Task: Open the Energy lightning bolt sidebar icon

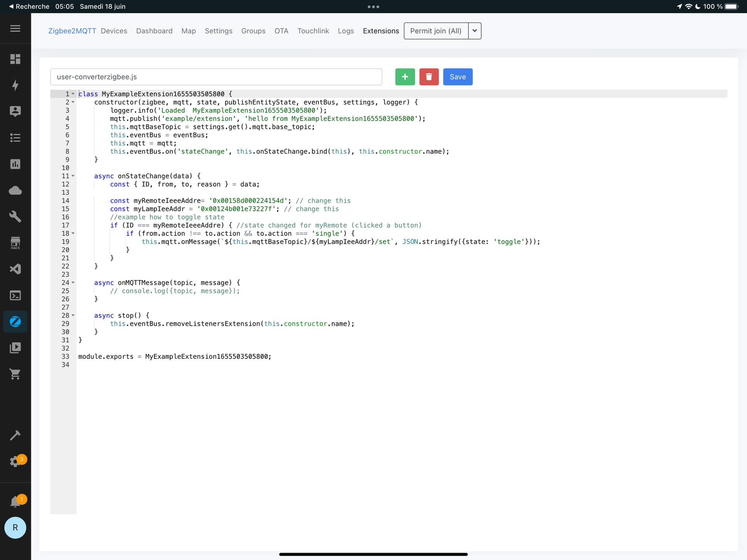Action: click(15, 85)
